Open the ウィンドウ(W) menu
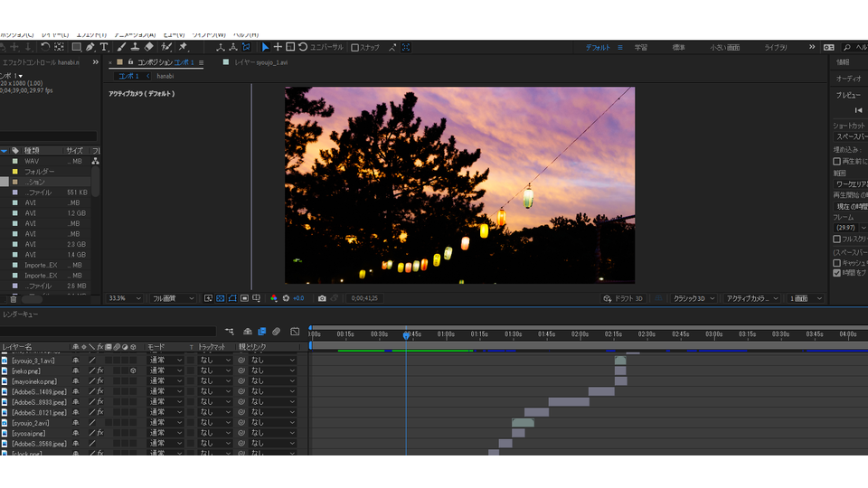This screenshot has height=488, width=868. click(x=209, y=35)
